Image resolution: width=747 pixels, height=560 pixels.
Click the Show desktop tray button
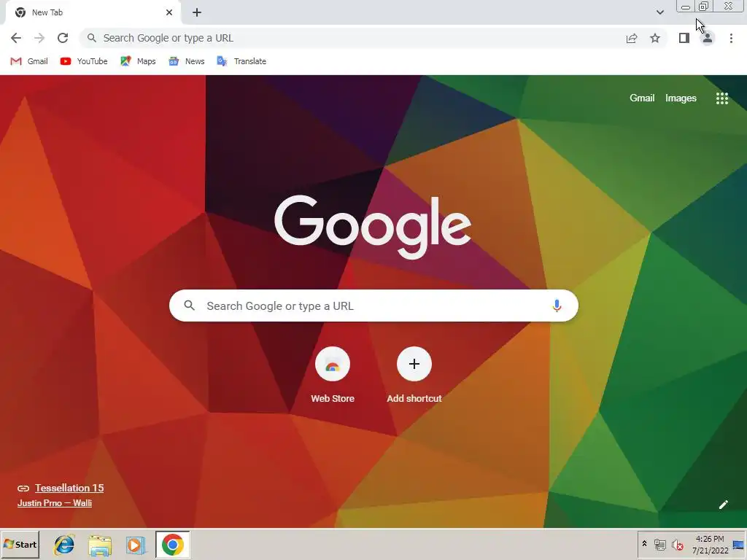(739, 544)
